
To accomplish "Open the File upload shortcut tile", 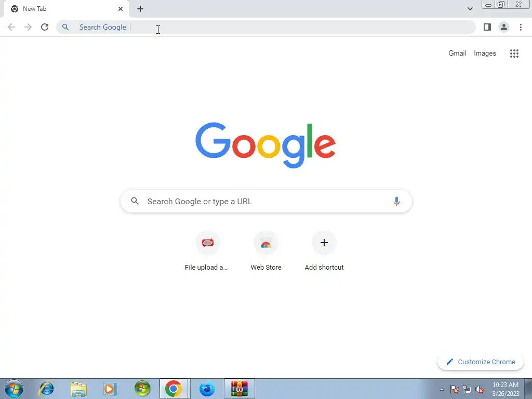I will [208, 251].
